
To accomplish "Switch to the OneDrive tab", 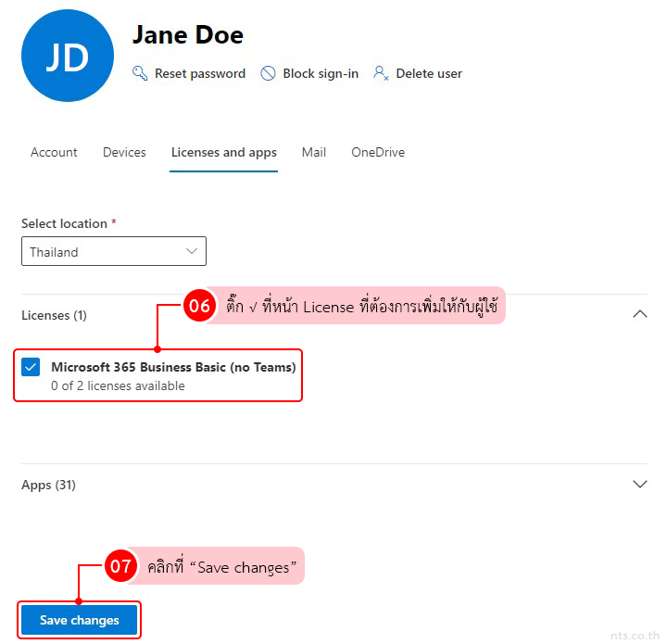I will tap(377, 152).
